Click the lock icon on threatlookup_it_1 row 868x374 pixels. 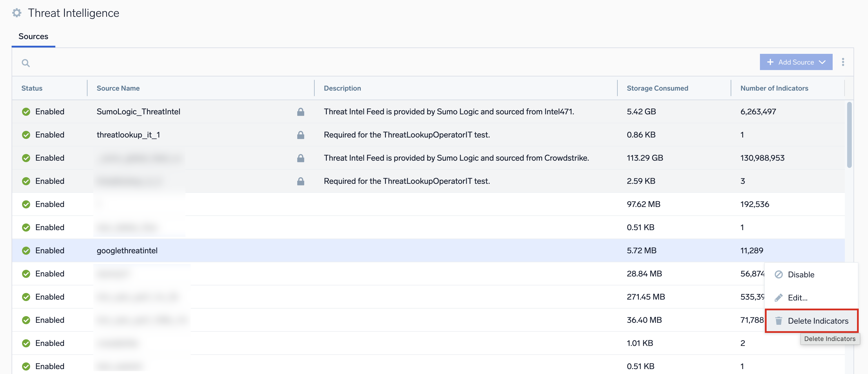pos(300,135)
